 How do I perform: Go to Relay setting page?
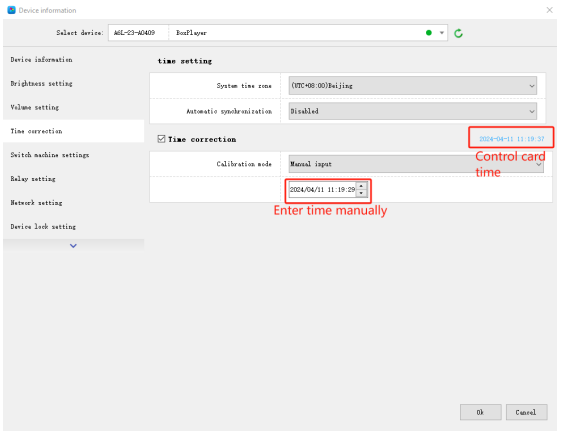click(x=33, y=179)
